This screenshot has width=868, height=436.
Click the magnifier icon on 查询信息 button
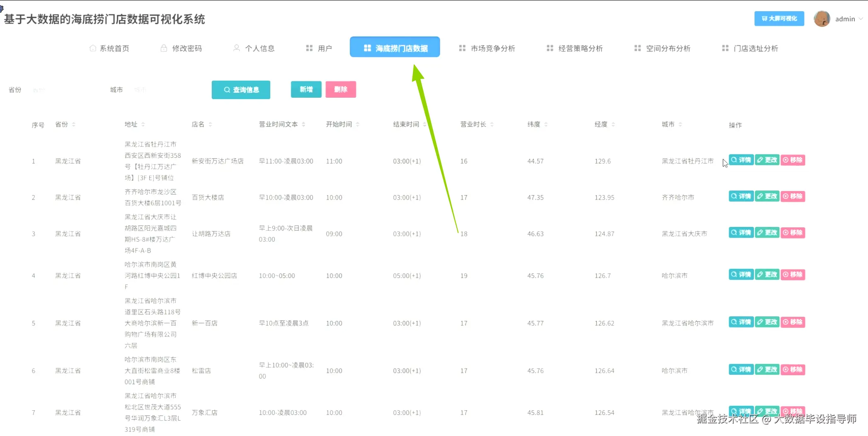point(227,89)
